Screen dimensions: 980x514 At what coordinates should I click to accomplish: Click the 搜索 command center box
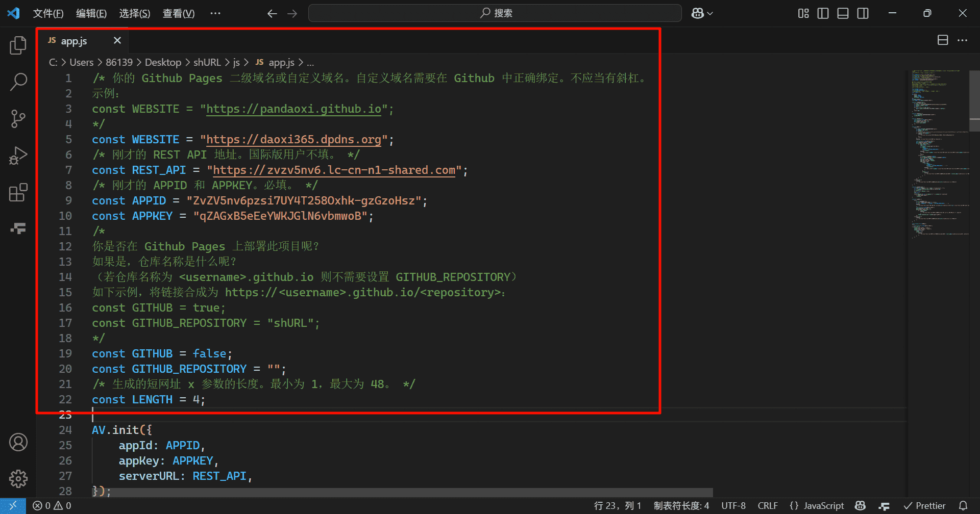click(495, 13)
